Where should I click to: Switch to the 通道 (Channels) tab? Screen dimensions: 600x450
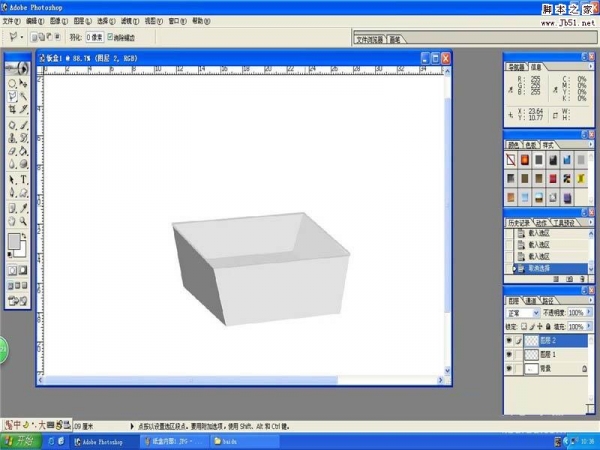point(531,301)
